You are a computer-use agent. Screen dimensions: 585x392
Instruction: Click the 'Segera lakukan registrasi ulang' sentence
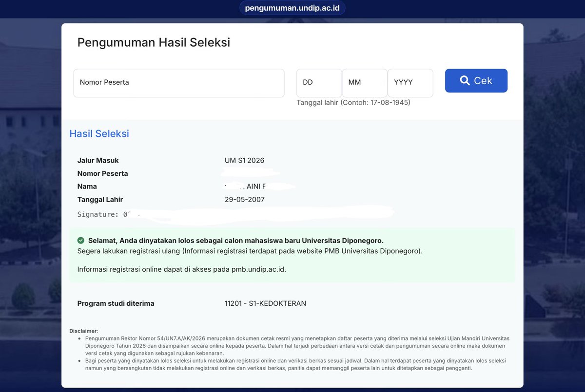click(x=250, y=251)
